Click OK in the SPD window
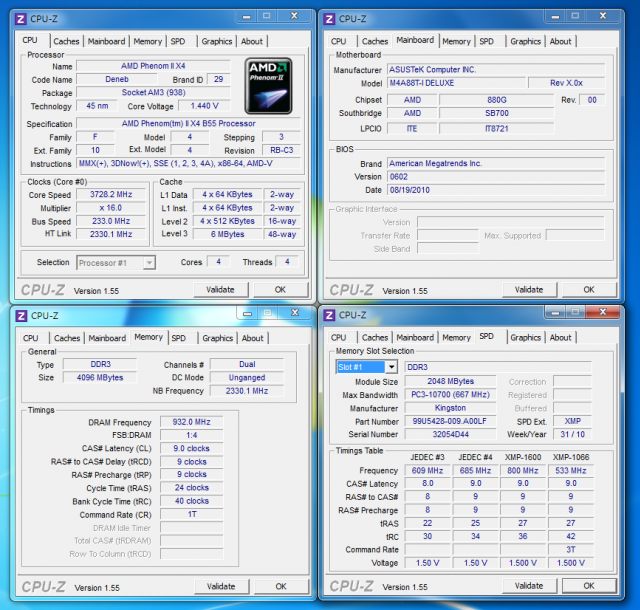 589,586
